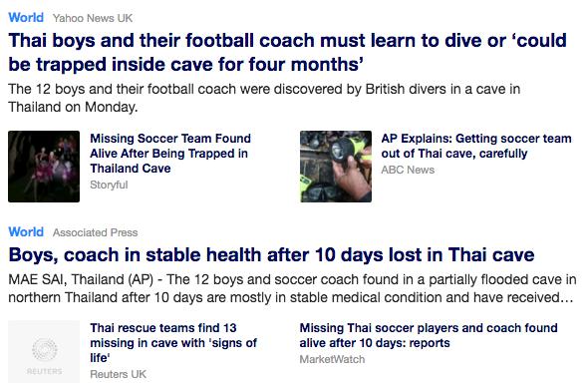Viewport: 588px width, 383px height.
Task: Open Missing Soccer Team Found Alive story
Action: coord(170,153)
